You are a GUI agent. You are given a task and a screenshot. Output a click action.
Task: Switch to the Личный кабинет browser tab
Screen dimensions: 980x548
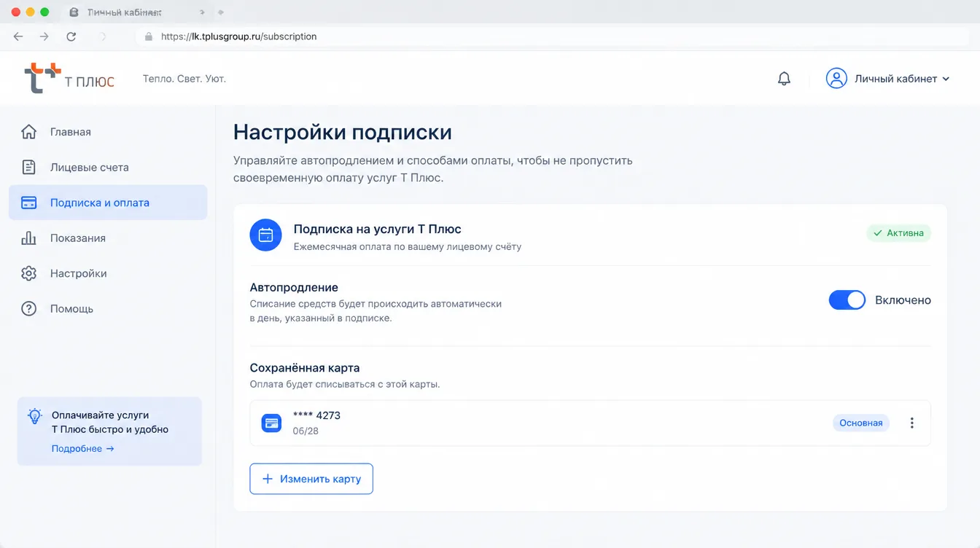tap(124, 12)
